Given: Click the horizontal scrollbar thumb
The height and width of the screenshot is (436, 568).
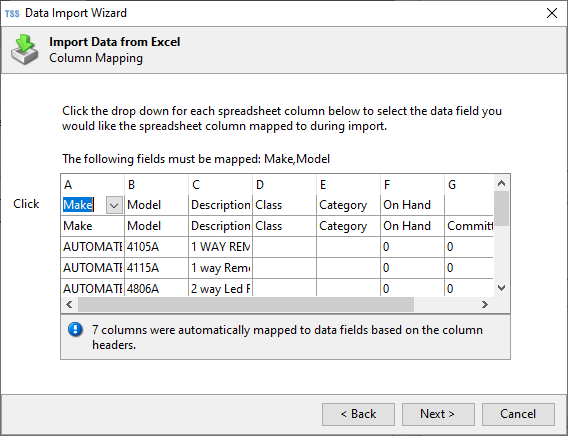Looking at the screenshot, I should coord(246,305).
